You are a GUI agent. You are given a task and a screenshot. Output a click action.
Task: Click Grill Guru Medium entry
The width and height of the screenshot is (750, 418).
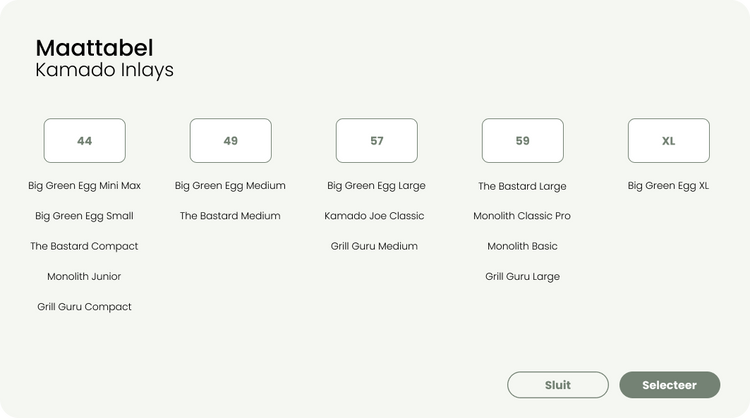374,246
